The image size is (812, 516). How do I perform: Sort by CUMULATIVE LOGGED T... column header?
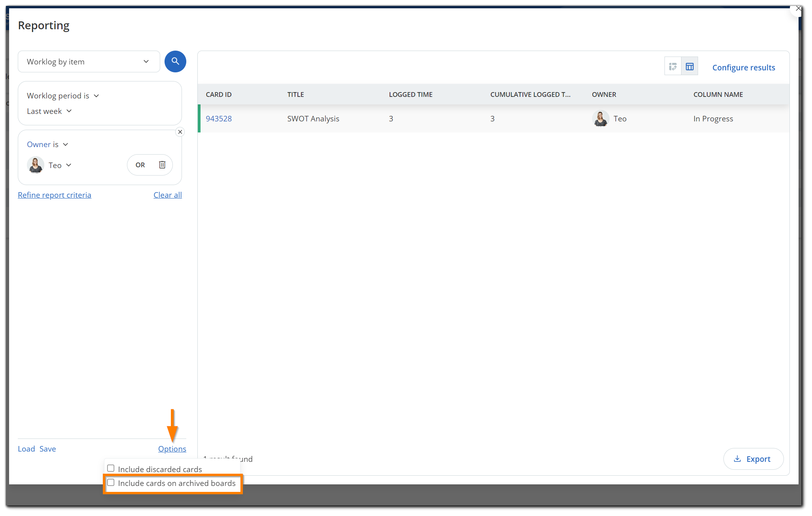[x=530, y=95]
